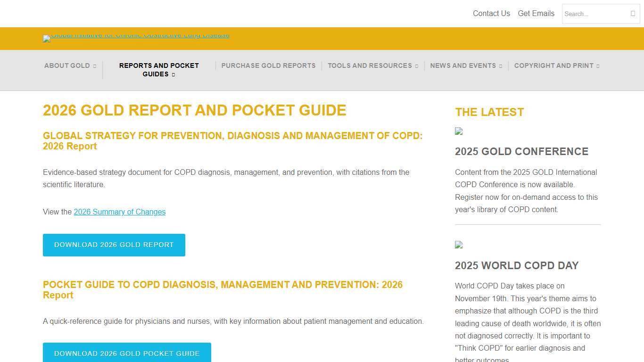
Task: Select REPORTS AND POCKET GUIDES in navigation
Action: click(x=159, y=70)
